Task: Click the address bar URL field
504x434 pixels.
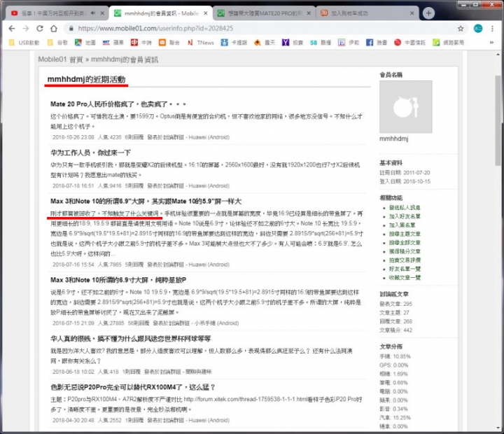Action: point(155,29)
